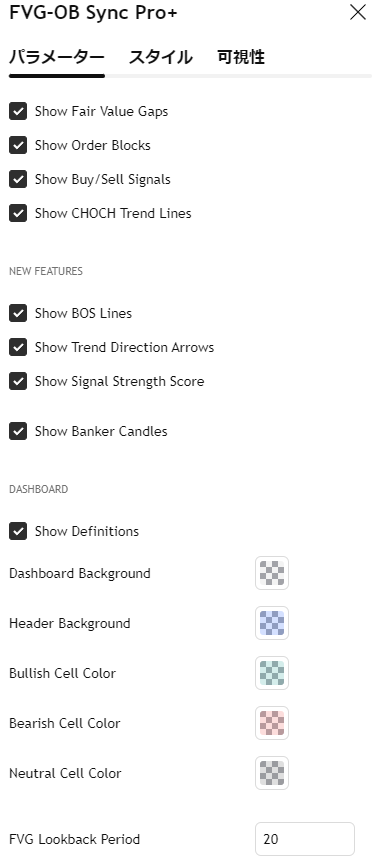Image resolution: width=382 pixels, height=862 pixels.
Task: Switch to the スタイル tab
Action: click(x=160, y=57)
